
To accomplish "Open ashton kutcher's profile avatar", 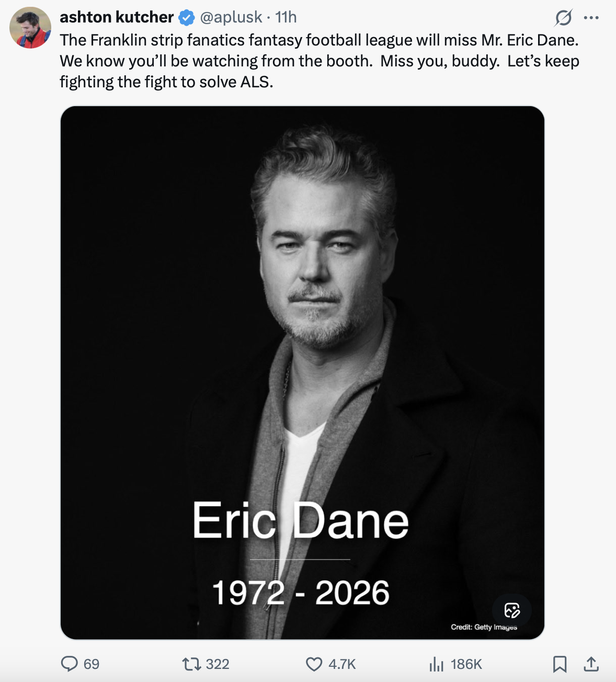I will (30, 28).
